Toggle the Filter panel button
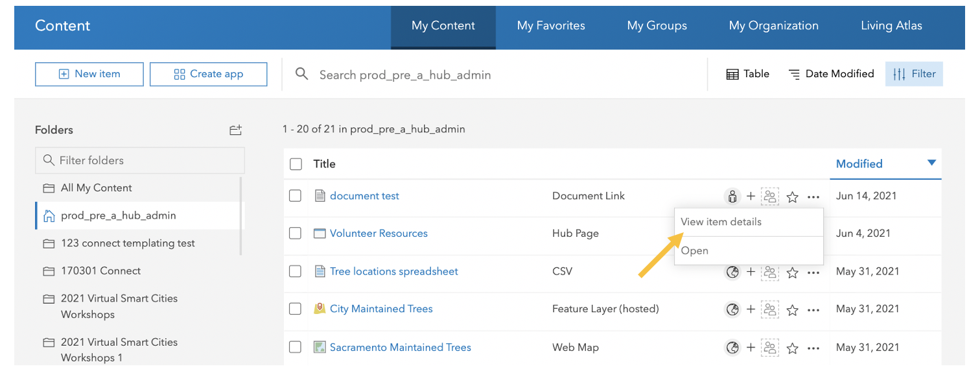The width and height of the screenshot is (980, 375). coord(914,74)
